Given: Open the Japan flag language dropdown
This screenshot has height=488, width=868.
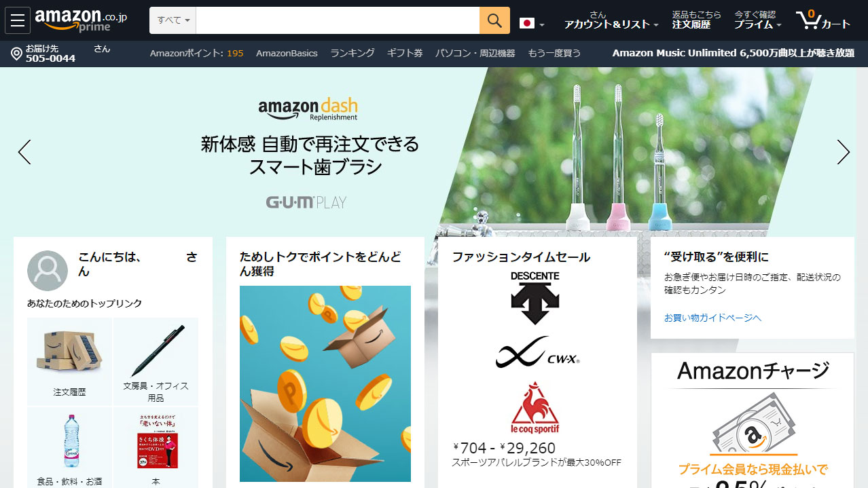Looking at the screenshot, I should point(532,24).
